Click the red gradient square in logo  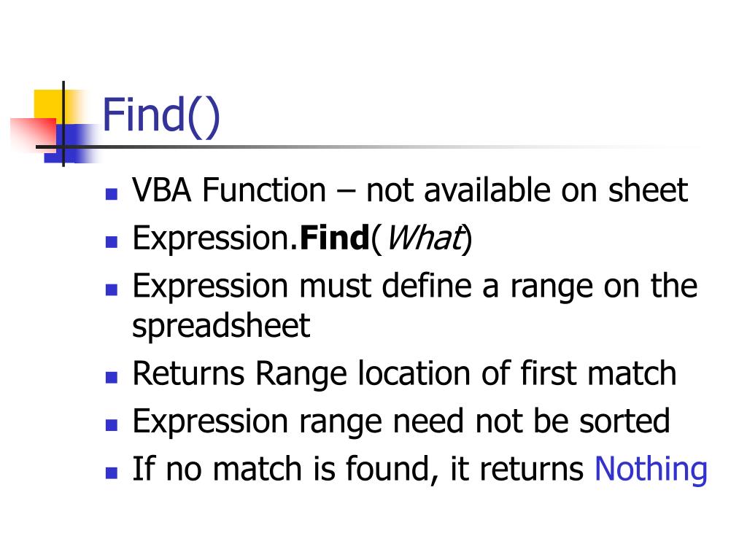(x=34, y=134)
